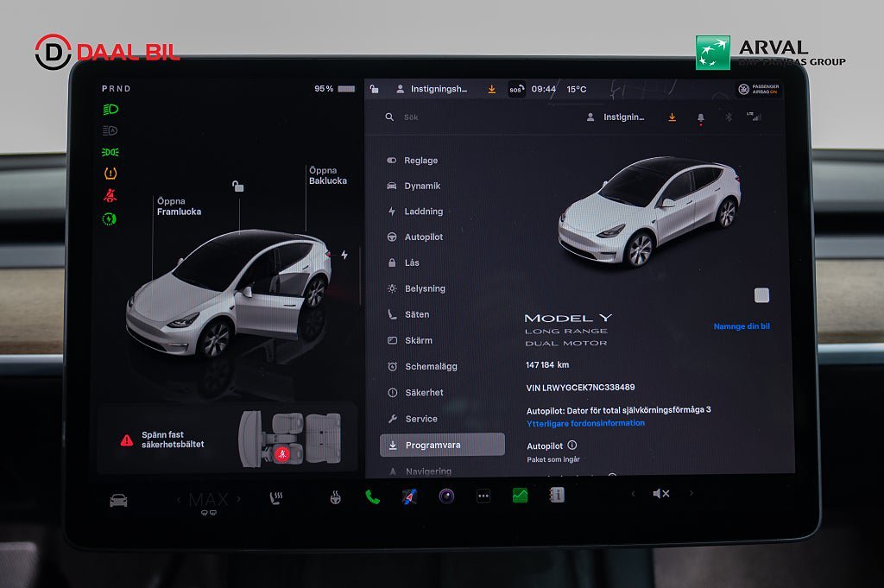
Task: Expand Autopilot info circle icon
Action: (572, 446)
